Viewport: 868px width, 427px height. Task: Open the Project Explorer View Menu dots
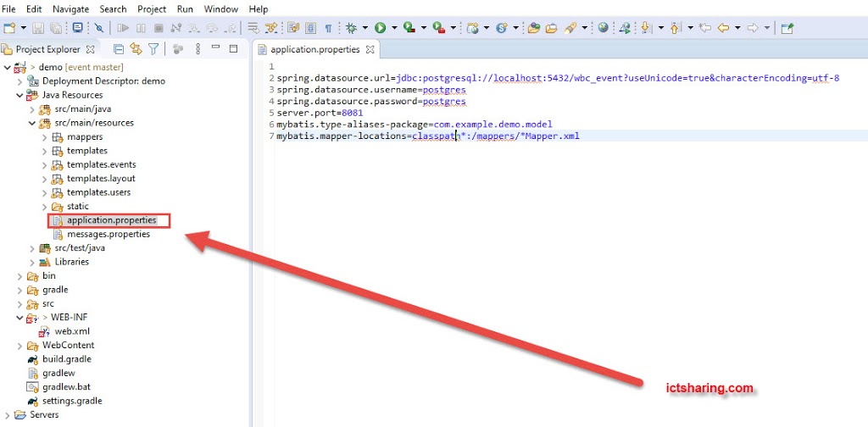coord(198,49)
